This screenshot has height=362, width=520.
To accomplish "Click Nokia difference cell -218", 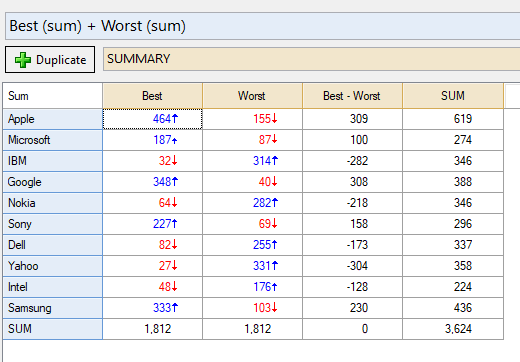I will pos(352,203).
